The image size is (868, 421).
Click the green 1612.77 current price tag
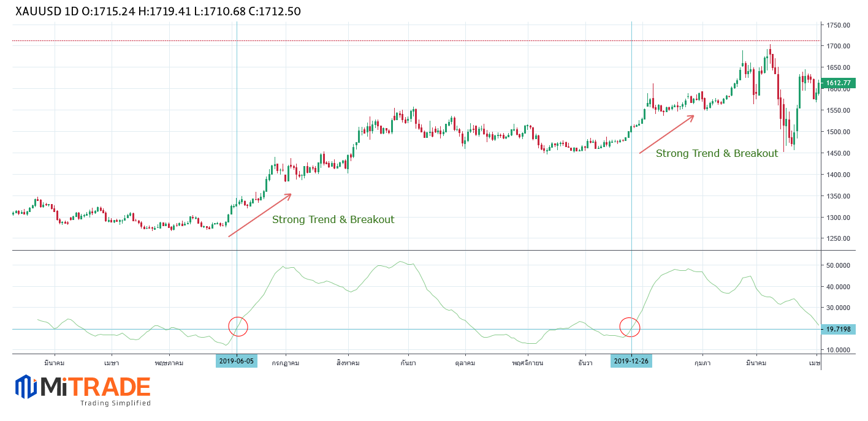tap(838, 83)
